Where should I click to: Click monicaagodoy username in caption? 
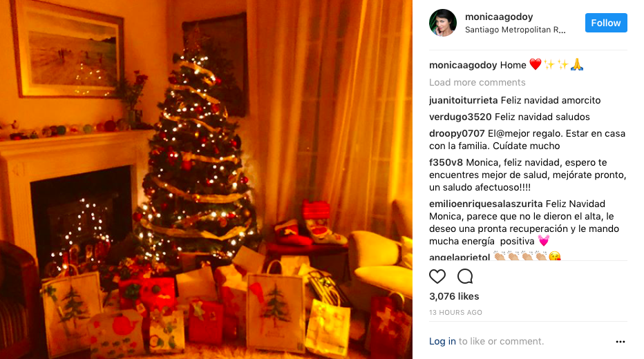463,65
